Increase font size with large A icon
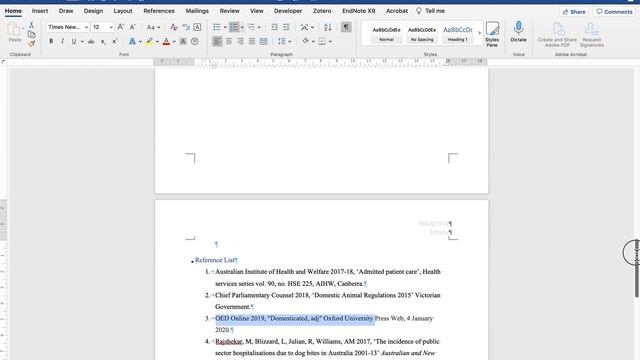640x360 pixels. click(120, 27)
